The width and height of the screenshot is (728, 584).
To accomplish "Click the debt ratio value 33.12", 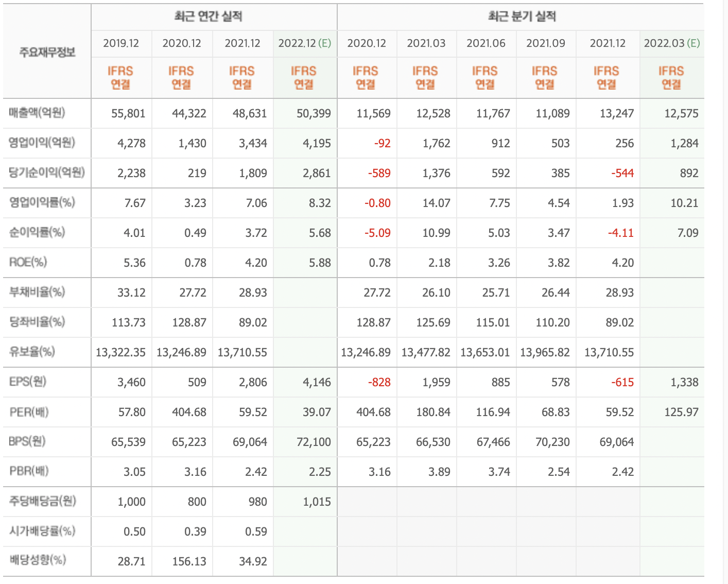I will pos(131,293).
